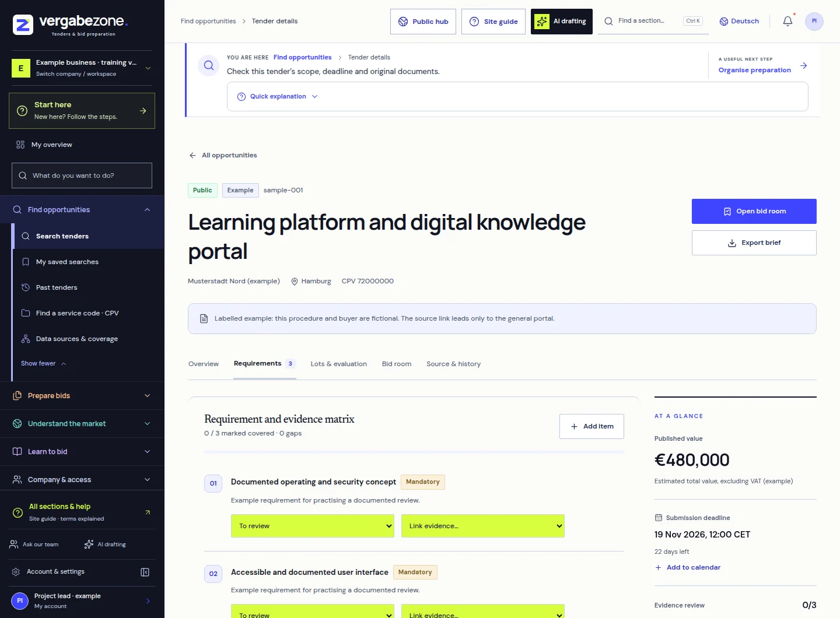Open the To review dropdown for item 01
This screenshot has height=618, width=840.
[313, 526]
